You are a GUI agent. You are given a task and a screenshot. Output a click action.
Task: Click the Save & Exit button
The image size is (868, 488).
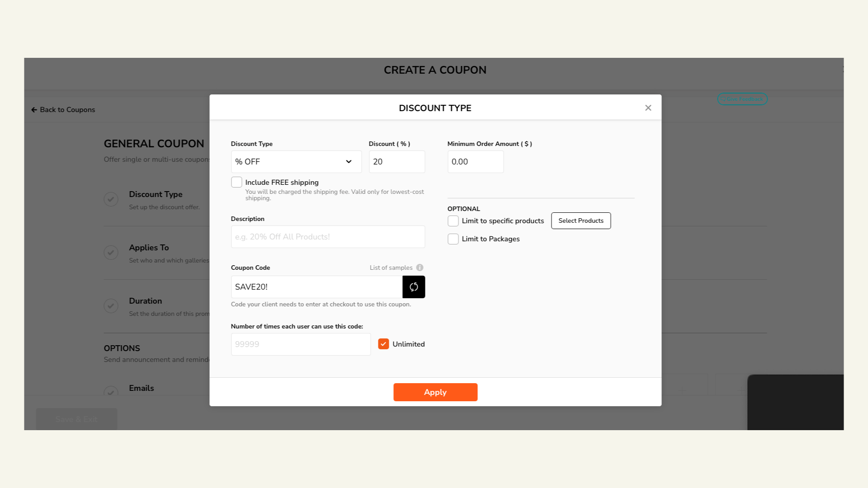point(76,419)
